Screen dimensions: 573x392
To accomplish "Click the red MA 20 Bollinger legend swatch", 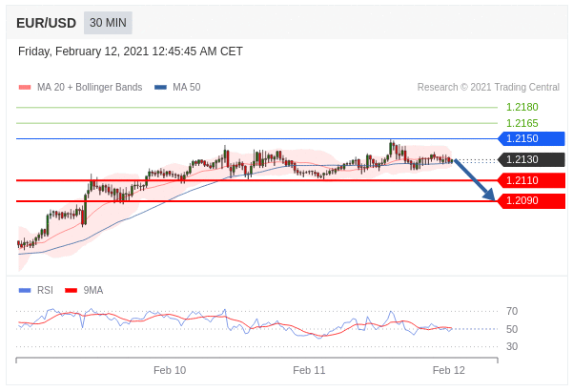I will click(25, 88).
